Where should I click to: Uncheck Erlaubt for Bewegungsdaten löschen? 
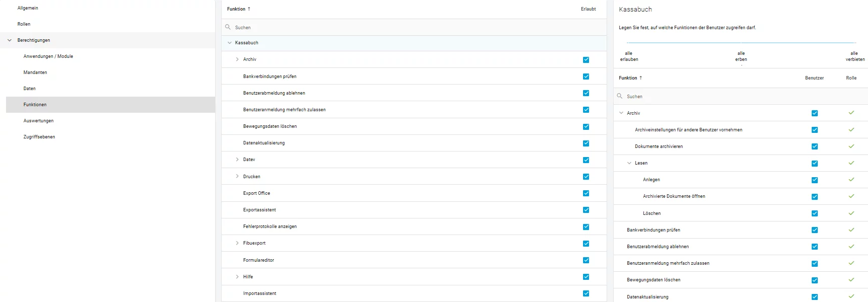(586, 126)
